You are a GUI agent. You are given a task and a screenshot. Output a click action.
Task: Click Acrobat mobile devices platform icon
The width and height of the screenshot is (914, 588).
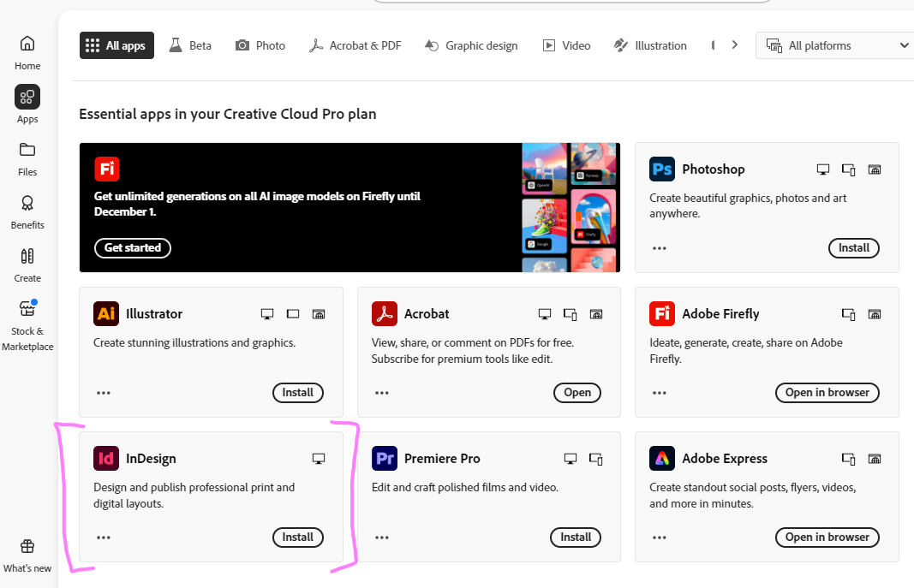[x=571, y=314]
